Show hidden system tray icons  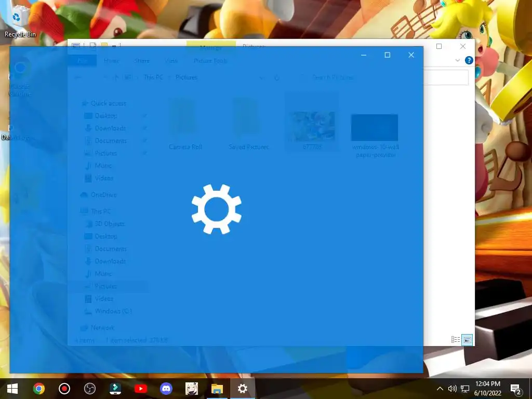pyautogui.click(x=440, y=389)
